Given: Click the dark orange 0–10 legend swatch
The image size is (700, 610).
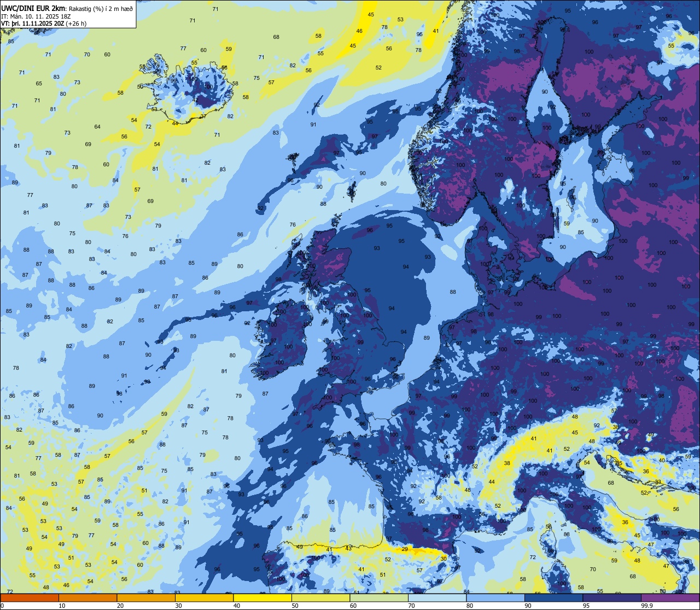Looking at the screenshot, I should pos(29,597).
